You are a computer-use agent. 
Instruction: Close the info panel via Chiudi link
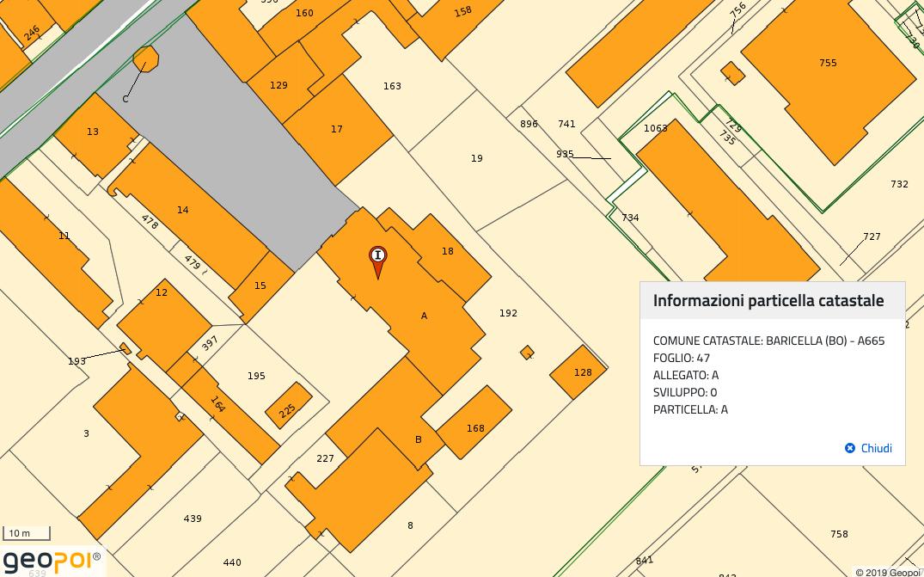point(876,448)
